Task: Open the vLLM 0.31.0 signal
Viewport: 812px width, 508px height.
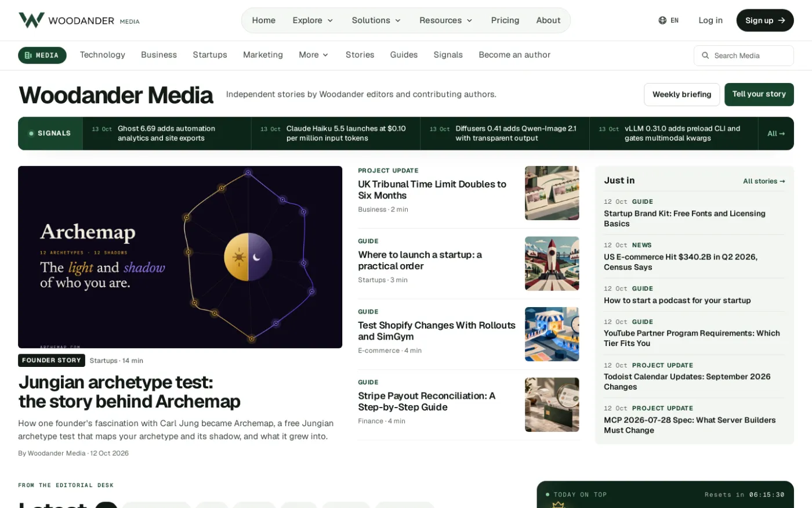Action: click(x=673, y=134)
